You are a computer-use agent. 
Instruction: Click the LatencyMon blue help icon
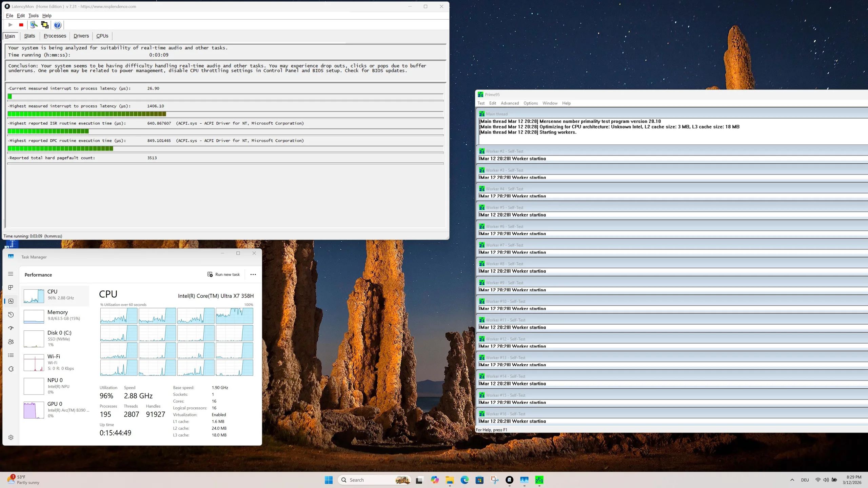[57, 25]
